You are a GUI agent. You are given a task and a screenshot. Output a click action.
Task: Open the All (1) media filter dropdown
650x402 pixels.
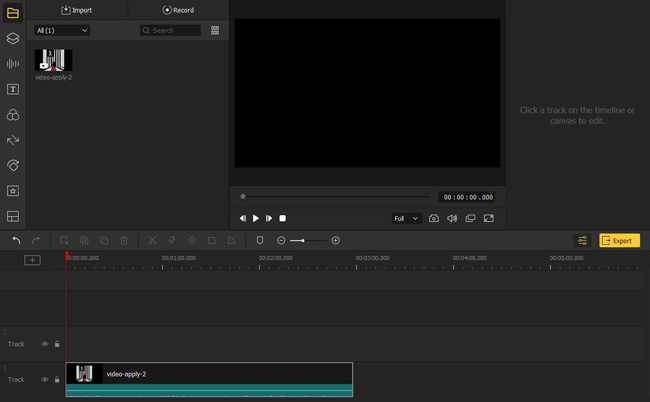(x=62, y=30)
